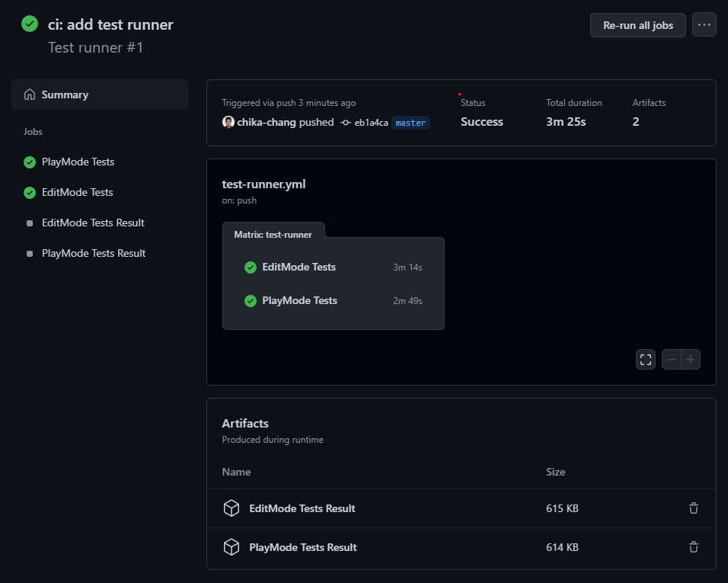Click green check beside sidebar EditMode Tests
The width and height of the screenshot is (728, 583).
30,193
